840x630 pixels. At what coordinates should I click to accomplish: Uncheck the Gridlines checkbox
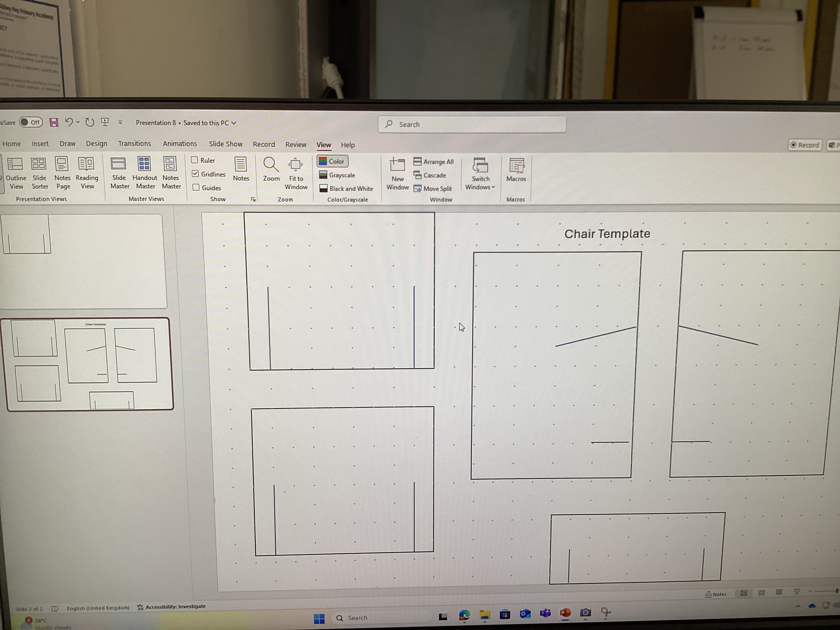pyautogui.click(x=196, y=174)
